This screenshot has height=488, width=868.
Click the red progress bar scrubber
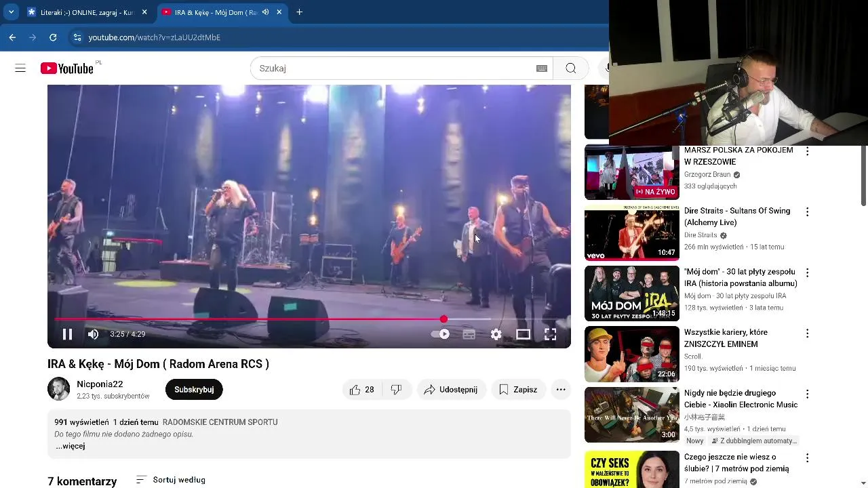(x=443, y=319)
